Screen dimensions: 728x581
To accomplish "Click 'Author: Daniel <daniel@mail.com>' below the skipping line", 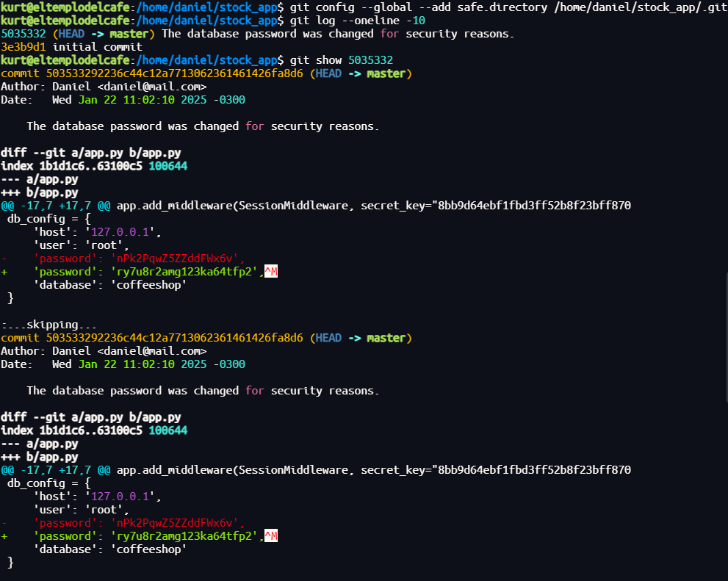I will pos(104,351).
